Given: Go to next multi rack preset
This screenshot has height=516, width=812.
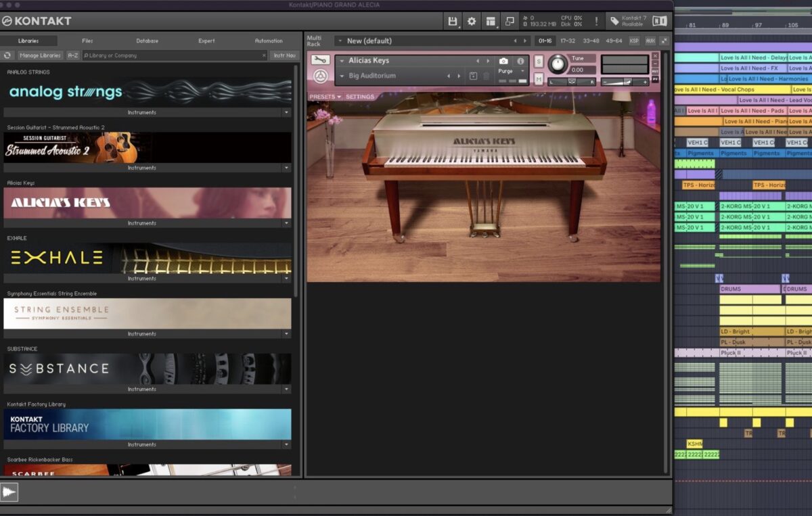Looking at the screenshot, I should (x=525, y=41).
